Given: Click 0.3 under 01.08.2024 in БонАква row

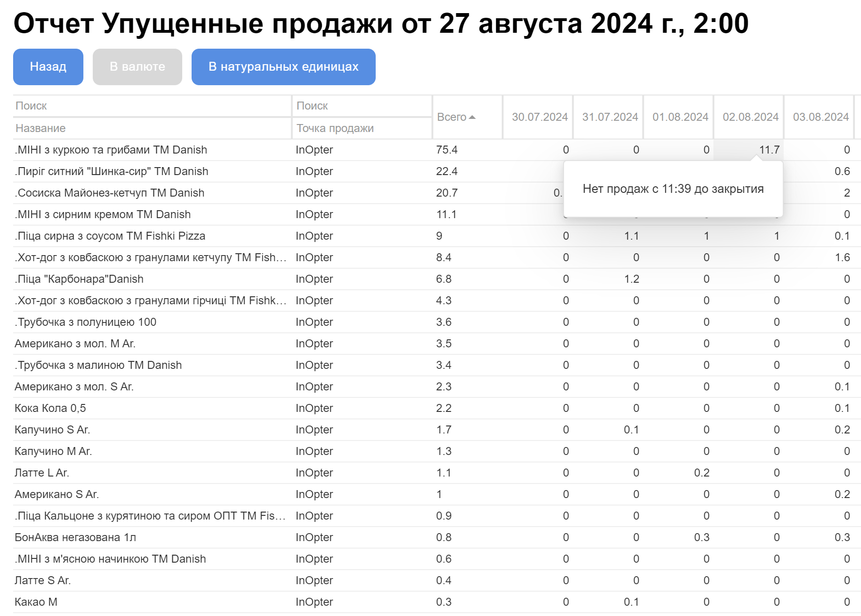Looking at the screenshot, I should coord(702,537).
